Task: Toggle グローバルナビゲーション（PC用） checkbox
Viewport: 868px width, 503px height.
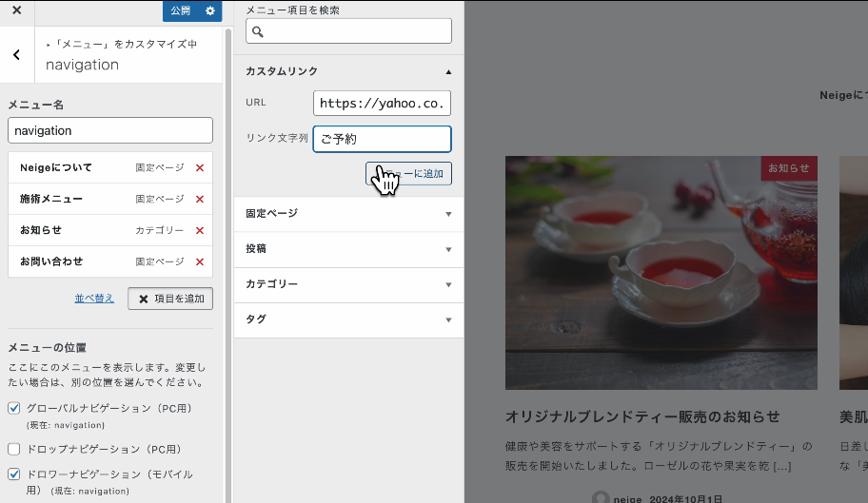Action: click(x=14, y=408)
